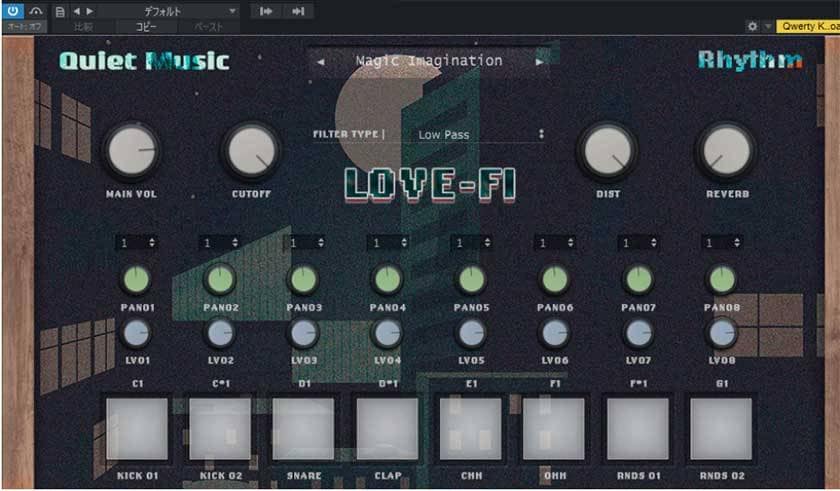Click the MAIN VOL knob
The height and width of the screenshot is (491, 840).
(x=132, y=151)
